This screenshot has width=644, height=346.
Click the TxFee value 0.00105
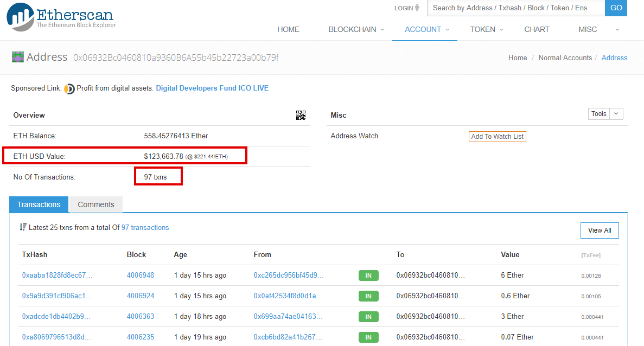pyautogui.click(x=591, y=296)
